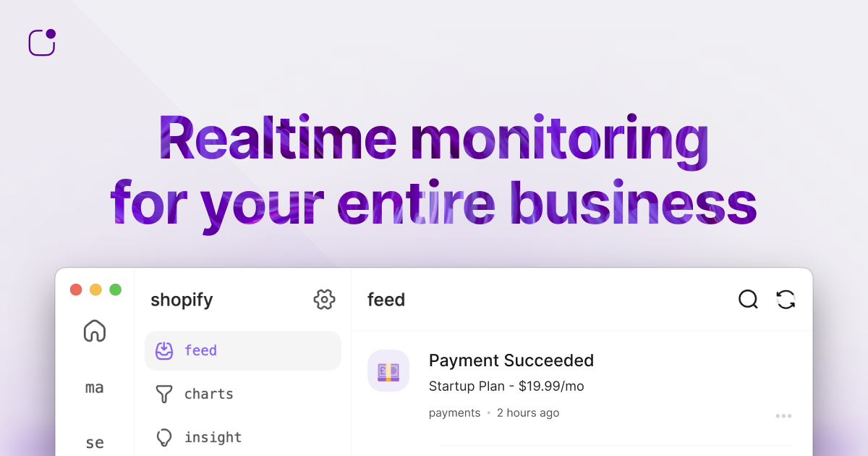Viewport: 868px width, 456px height.
Task: Click the charts funnel icon
Action: tap(165, 394)
